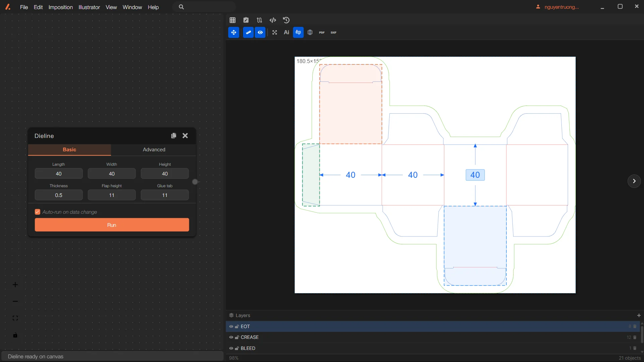Zoom out with the minus icon
This screenshot has height=362, width=644.
click(15, 301)
